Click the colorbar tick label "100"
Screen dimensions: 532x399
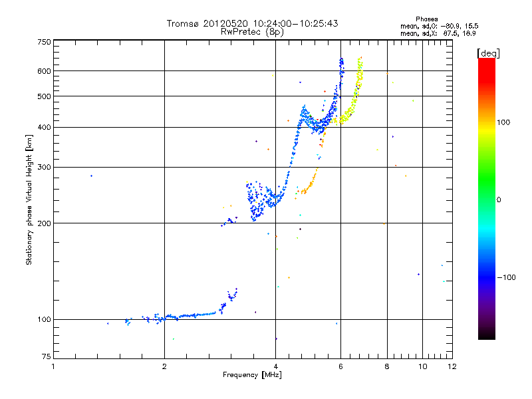(x=503, y=122)
